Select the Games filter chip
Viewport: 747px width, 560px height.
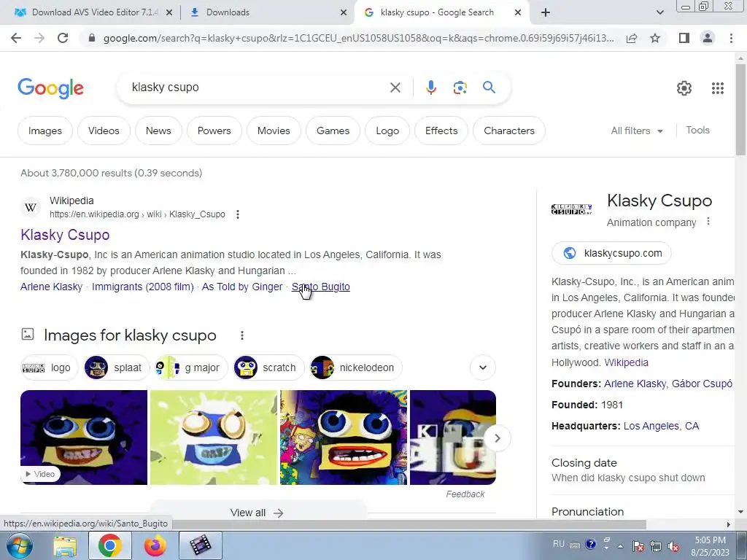tap(333, 131)
